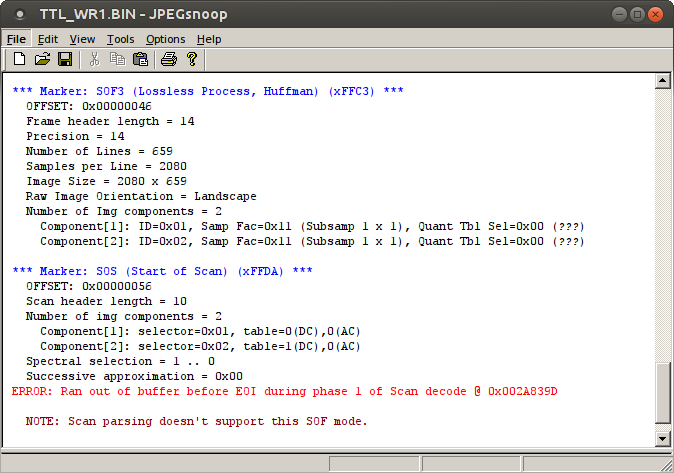The image size is (674, 473).
Task: Open the File menu
Action: pos(16,39)
